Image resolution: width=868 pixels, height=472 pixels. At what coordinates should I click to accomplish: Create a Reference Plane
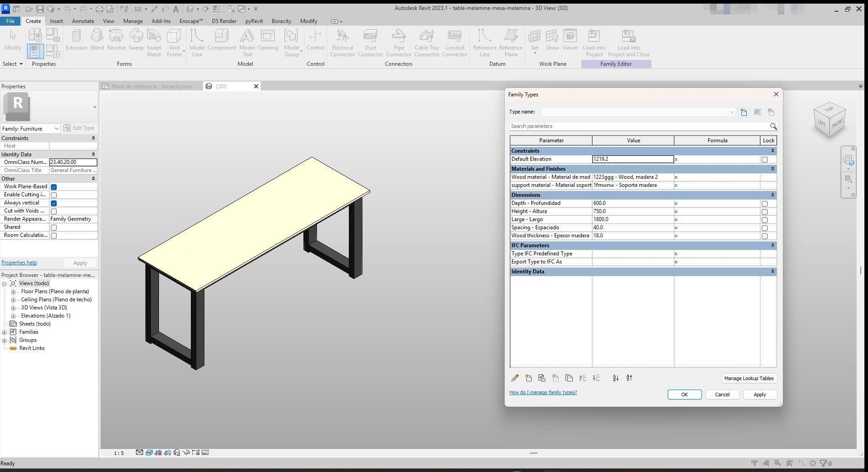pyautogui.click(x=511, y=43)
